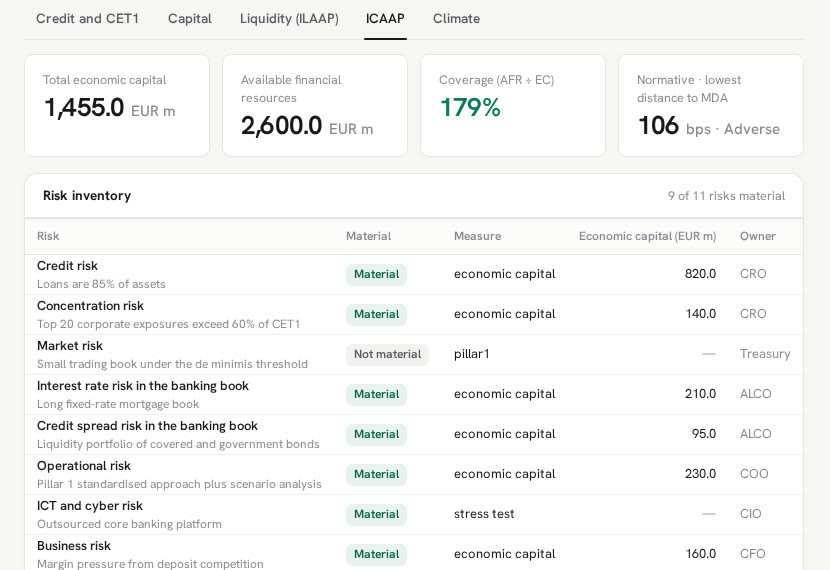The height and width of the screenshot is (570, 830).
Task: Select the Operational risk row title
Action: coord(84,466)
